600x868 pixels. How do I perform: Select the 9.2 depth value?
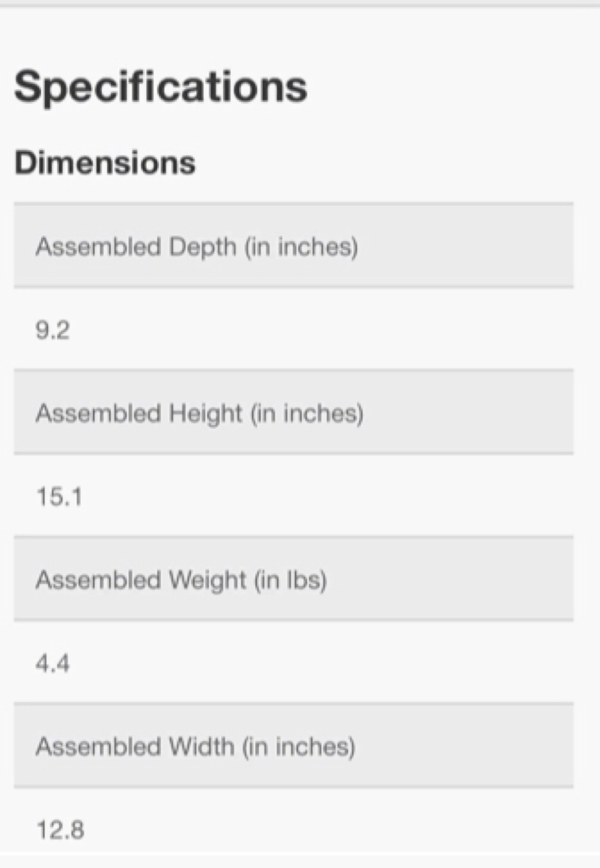(52, 330)
